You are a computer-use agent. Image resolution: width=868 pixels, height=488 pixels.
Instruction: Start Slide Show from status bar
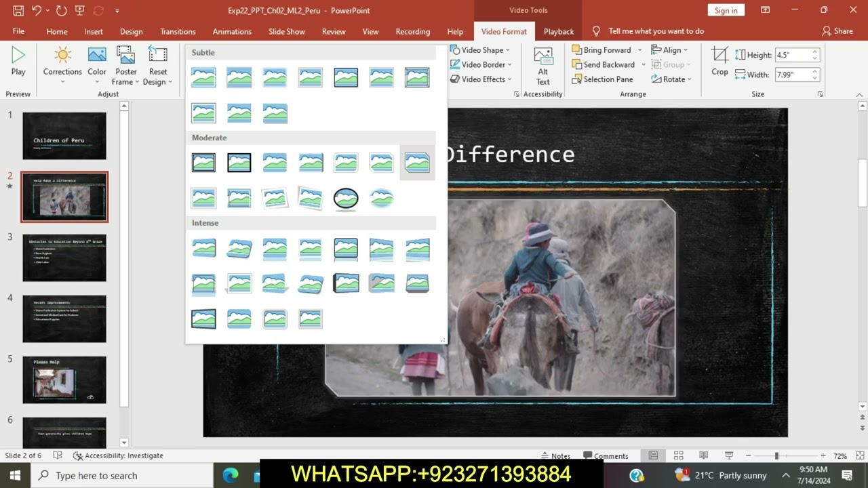(x=729, y=456)
